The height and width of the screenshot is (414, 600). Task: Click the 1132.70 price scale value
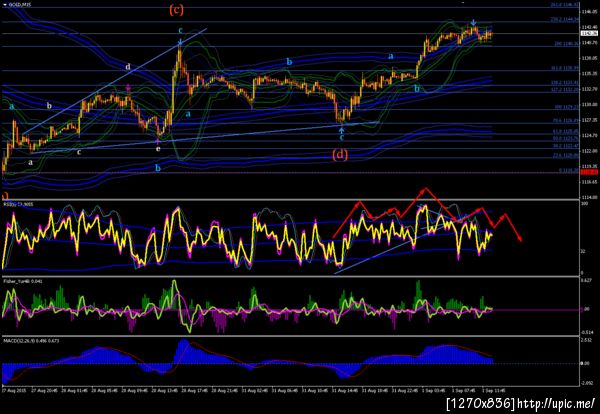click(589, 89)
